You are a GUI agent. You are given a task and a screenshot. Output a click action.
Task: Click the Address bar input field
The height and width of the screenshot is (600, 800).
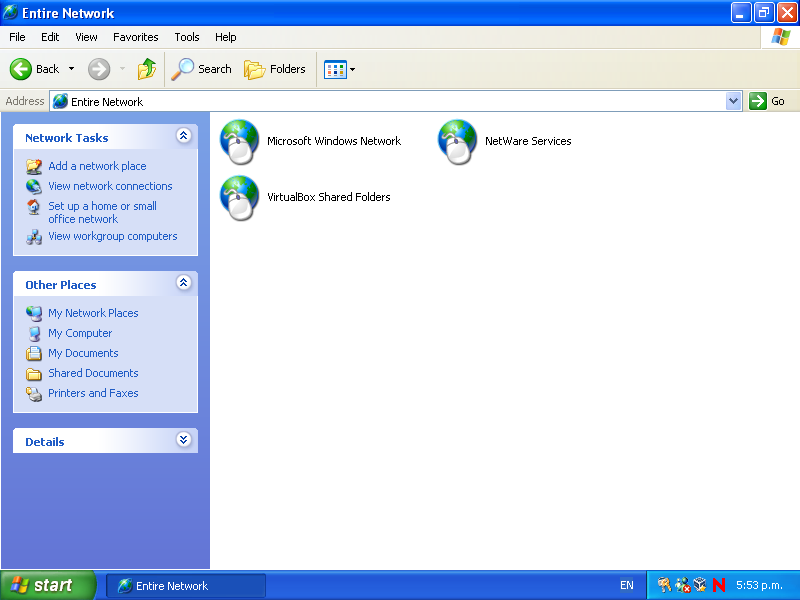[395, 102]
